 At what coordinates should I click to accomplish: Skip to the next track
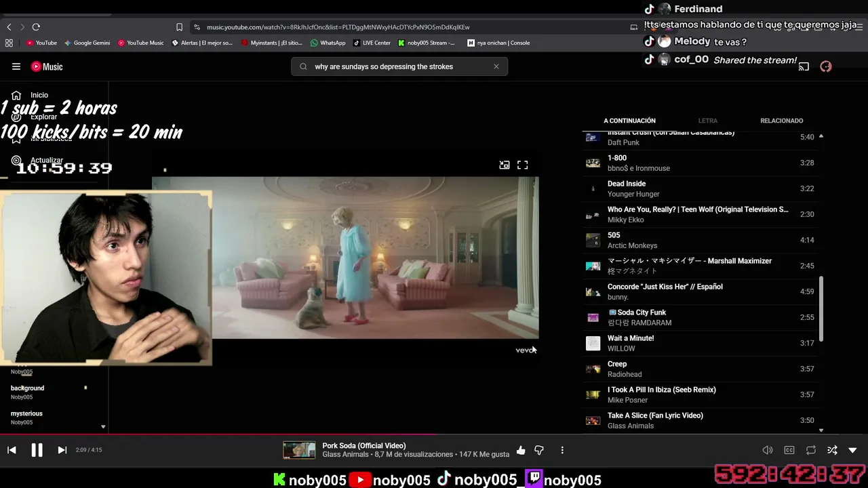[62, 450]
